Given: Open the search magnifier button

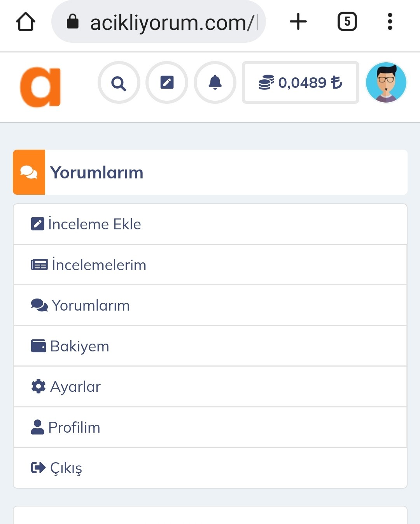Looking at the screenshot, I should point(119,82).
